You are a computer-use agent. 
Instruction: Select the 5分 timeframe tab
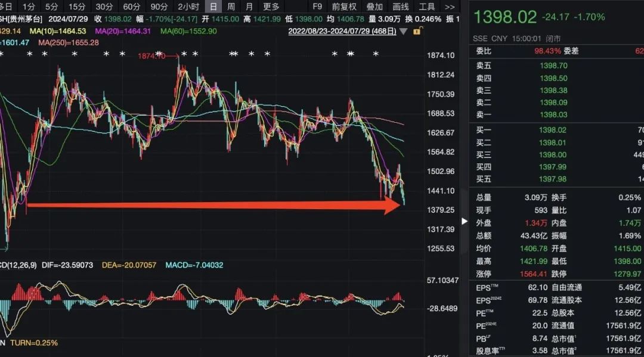pos(52,7)
